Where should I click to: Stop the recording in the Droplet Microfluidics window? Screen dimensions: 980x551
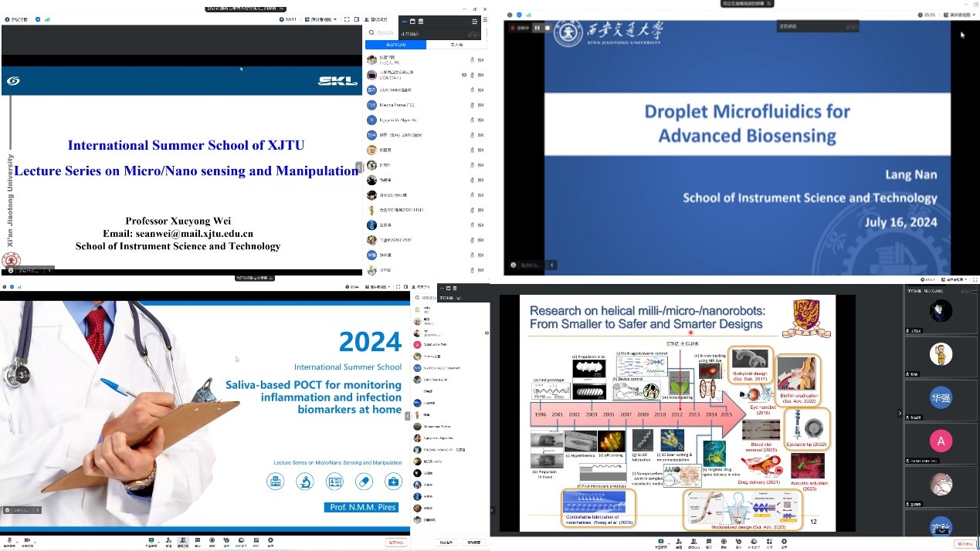pos(548,28)
